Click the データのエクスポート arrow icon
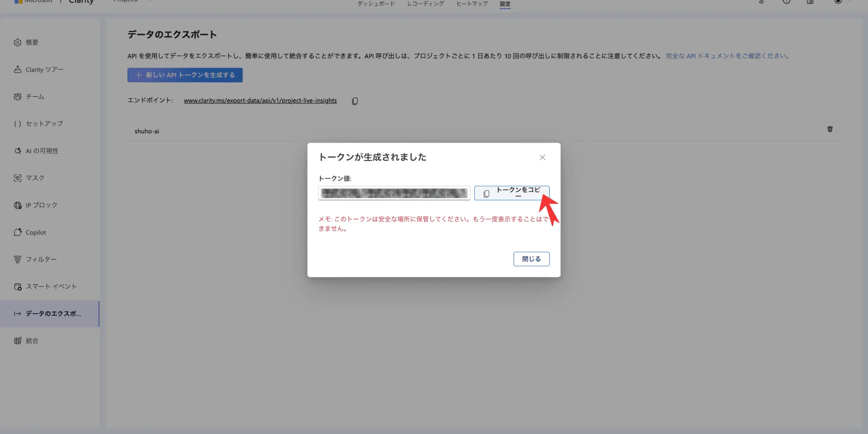 pos(17,313)
